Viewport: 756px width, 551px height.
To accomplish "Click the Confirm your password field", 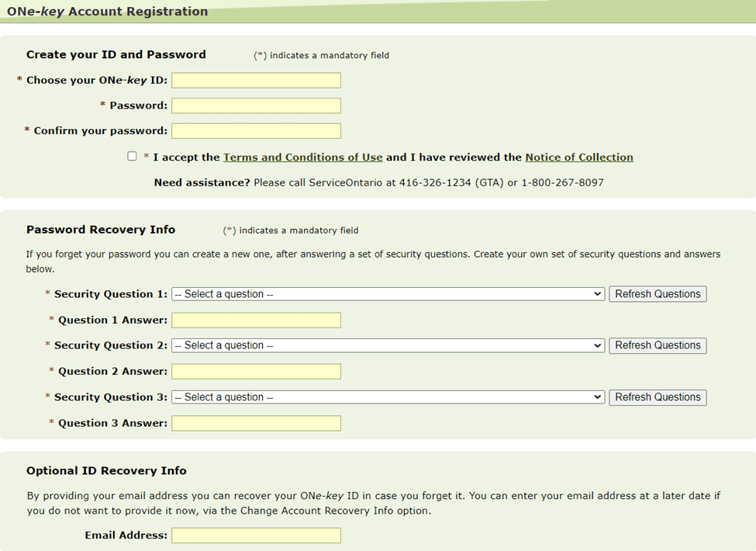I will (256, 130).
